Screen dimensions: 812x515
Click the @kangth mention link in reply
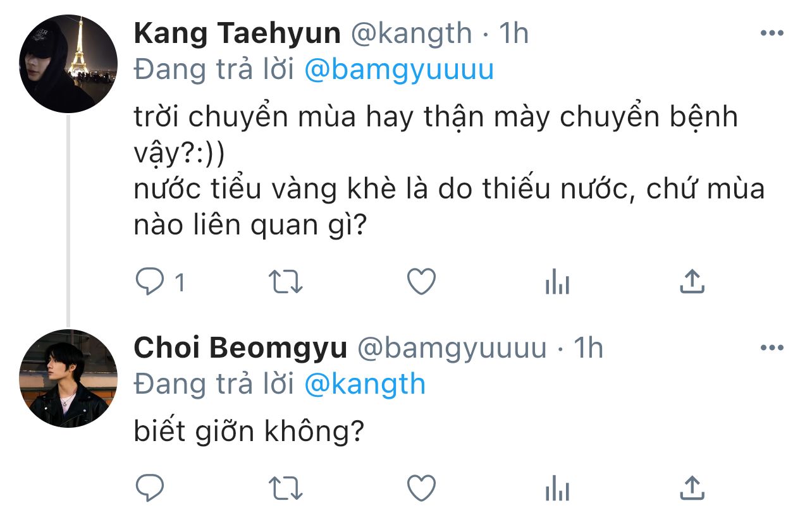pos(365,384)
